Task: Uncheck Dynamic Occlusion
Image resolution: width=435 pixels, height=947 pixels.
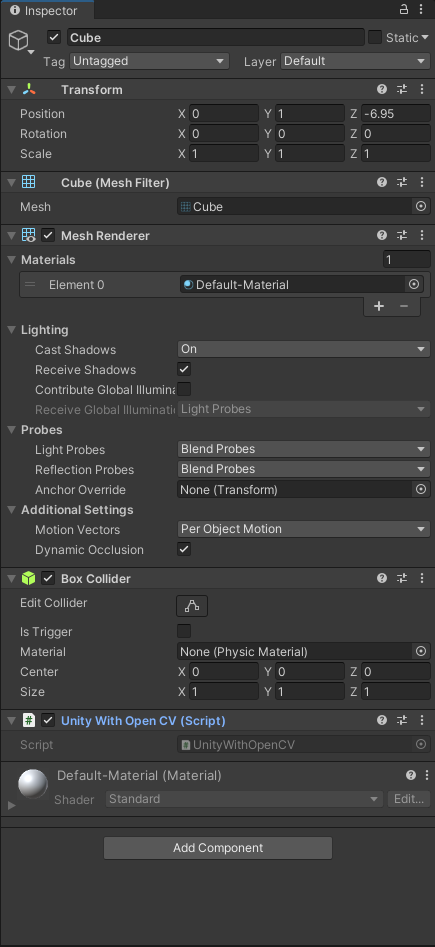Action: click(x=184, y=549)
